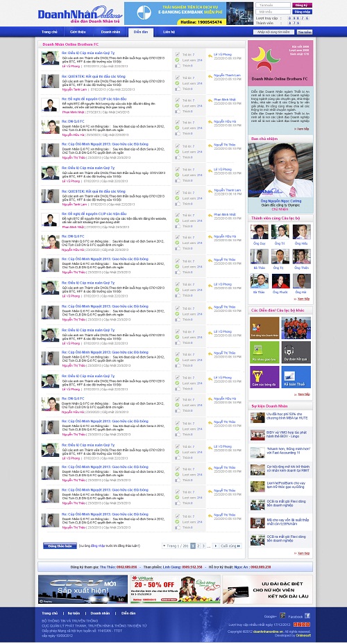Open the purple 'Cảm xúc bóng đá' forum tile

(x=264, y=376)
